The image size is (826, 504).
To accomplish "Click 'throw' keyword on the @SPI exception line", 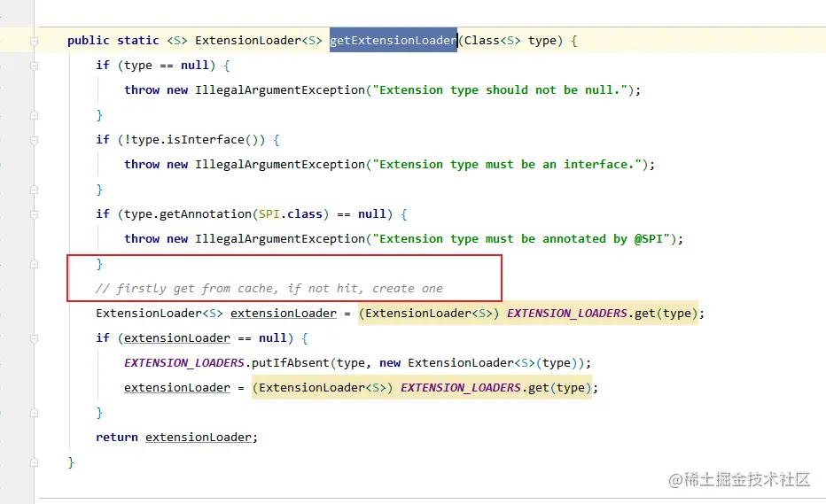I will (x=142, y=238).
